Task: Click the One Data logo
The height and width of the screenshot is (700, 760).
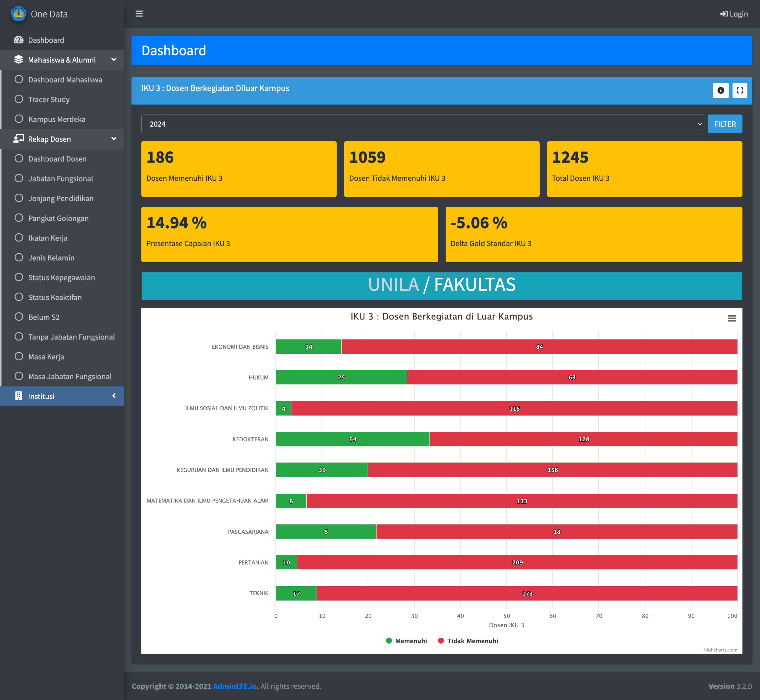Action: point(18,14)
